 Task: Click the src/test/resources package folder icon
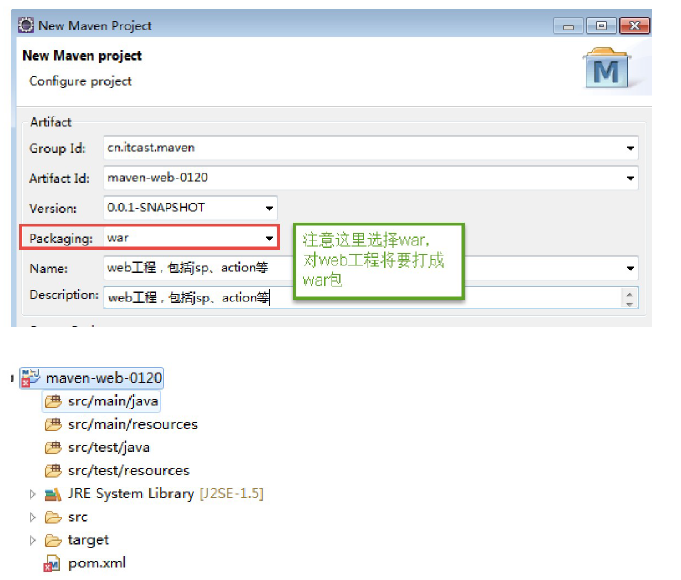(x=53, y=471)
